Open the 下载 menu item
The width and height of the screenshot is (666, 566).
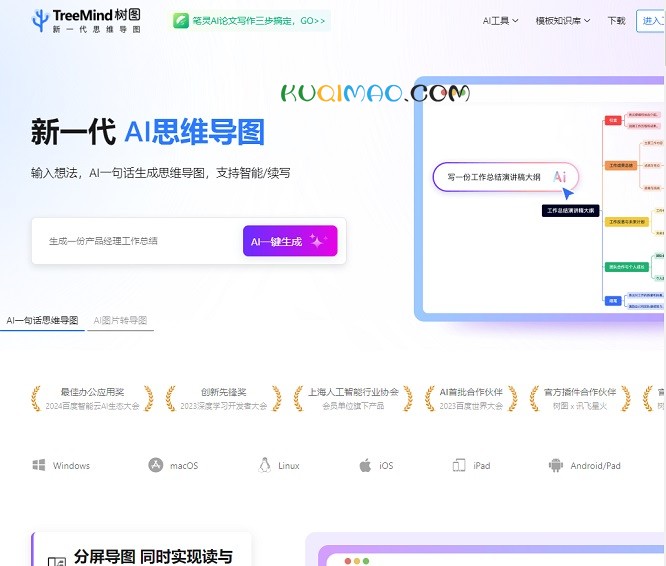click(x=616, y=20)
